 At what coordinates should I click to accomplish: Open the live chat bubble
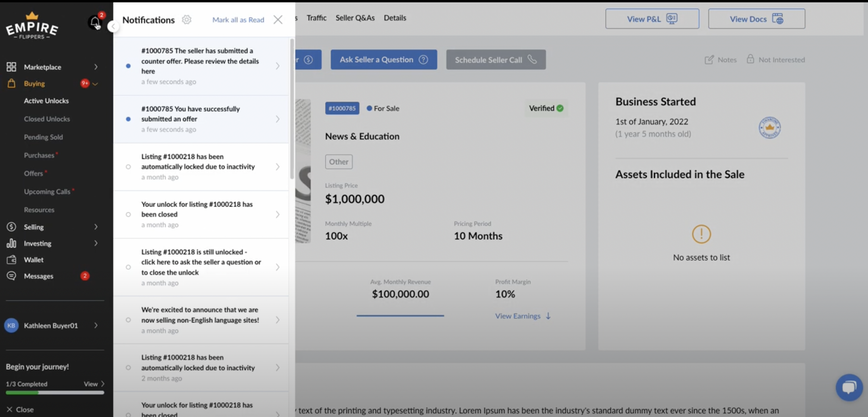(x=849, y=387)
